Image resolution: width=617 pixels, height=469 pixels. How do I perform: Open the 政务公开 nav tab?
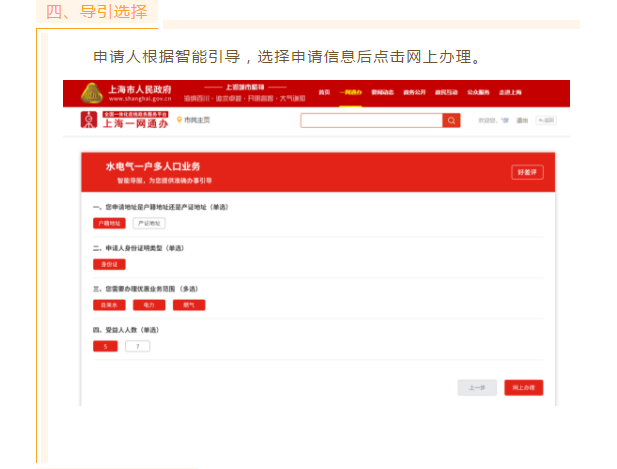pos(414,92)
